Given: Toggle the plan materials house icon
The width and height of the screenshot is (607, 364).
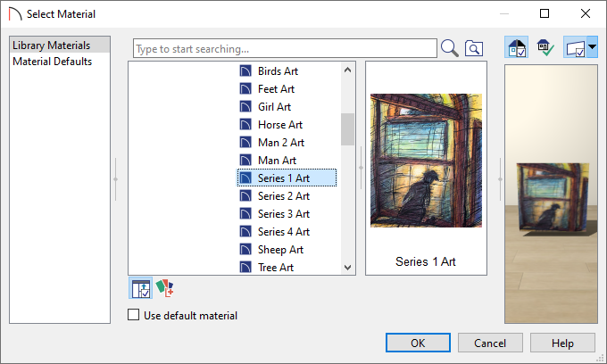Looking at the screenshot, I should click(517, 47).
